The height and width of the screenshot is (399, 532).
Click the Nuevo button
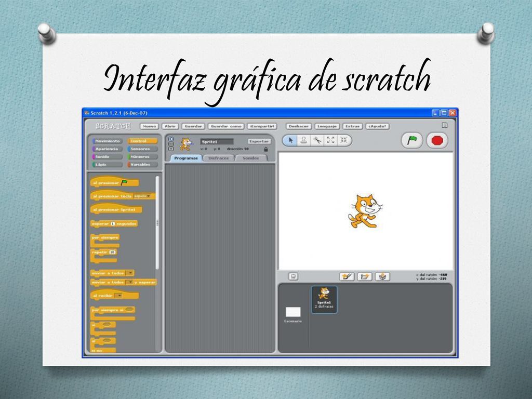pyautogui.click(x=149, y=126)
